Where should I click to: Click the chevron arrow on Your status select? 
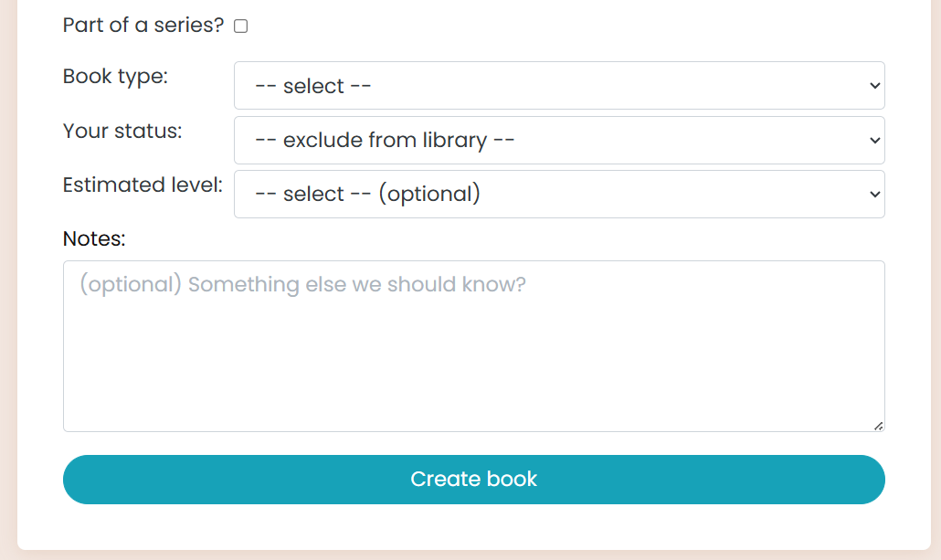click(875, 140)
